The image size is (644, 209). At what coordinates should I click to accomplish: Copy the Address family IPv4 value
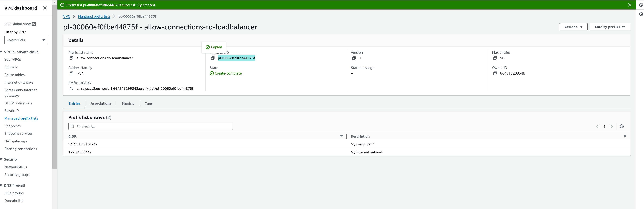pyautogui.click(x=71, y=73)
